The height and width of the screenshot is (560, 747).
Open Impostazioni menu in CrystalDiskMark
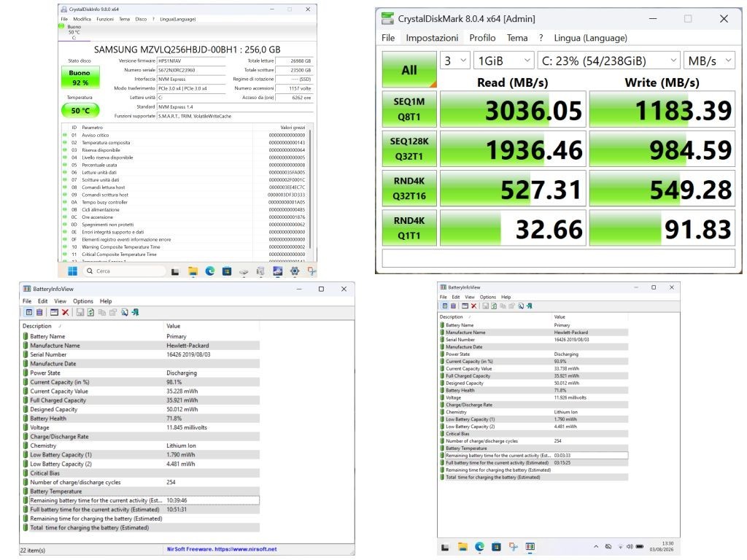(x=432, y=38)
